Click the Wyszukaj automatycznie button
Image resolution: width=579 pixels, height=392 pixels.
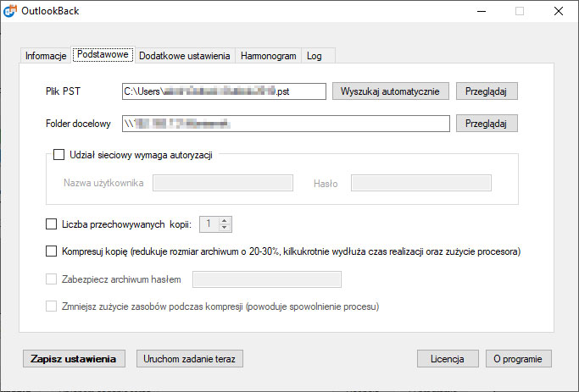390,91
